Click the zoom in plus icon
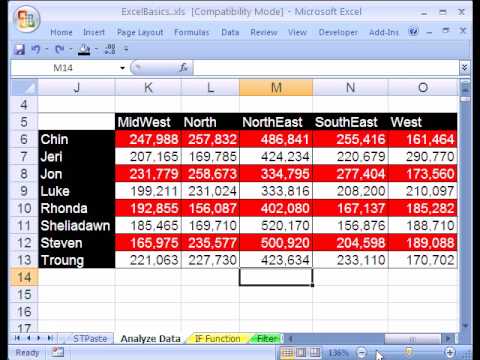The image size is (480, 360). (450, 352)
